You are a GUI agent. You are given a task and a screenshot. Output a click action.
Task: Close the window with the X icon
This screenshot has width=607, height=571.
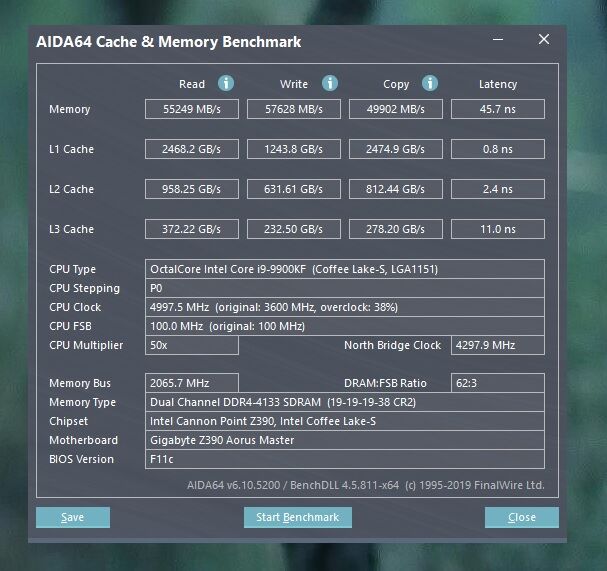pos(544,39)
